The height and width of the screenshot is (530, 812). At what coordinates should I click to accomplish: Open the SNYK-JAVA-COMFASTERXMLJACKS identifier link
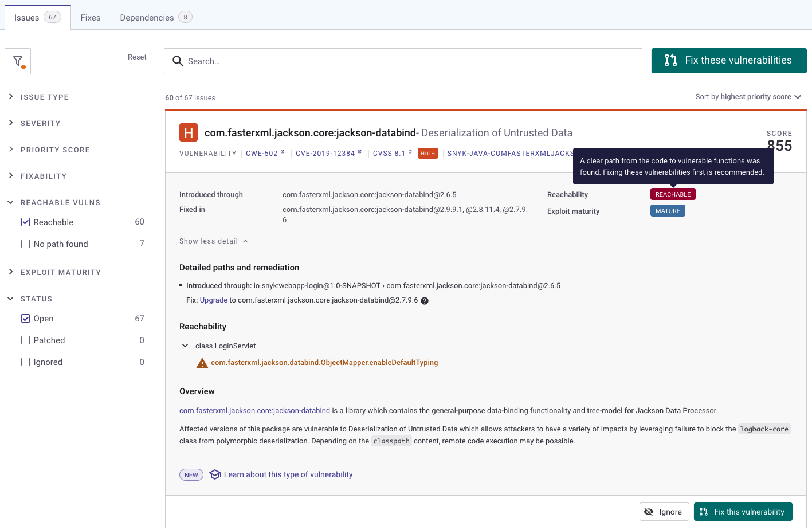(x=510, y=154)
